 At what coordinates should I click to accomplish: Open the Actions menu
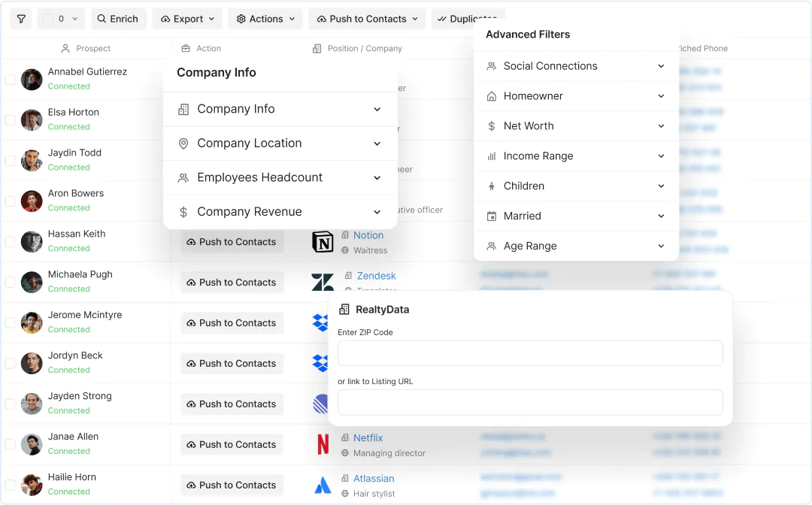[x=265, y=19]
